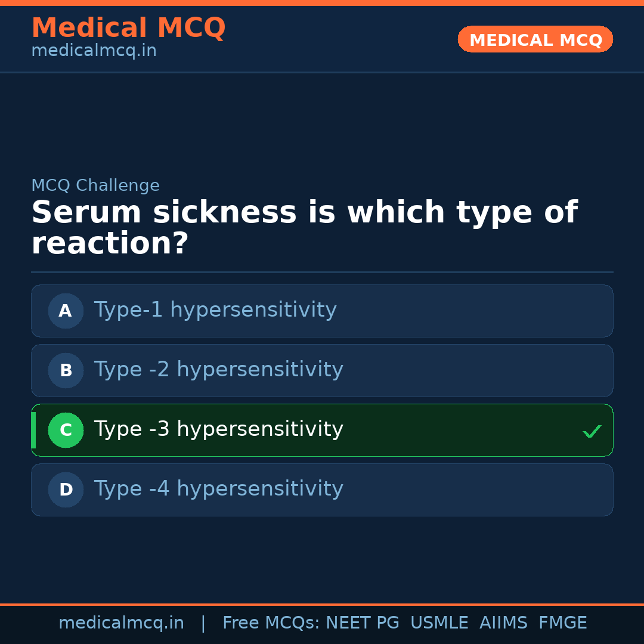Click the Free MCQs footer text

271,623
